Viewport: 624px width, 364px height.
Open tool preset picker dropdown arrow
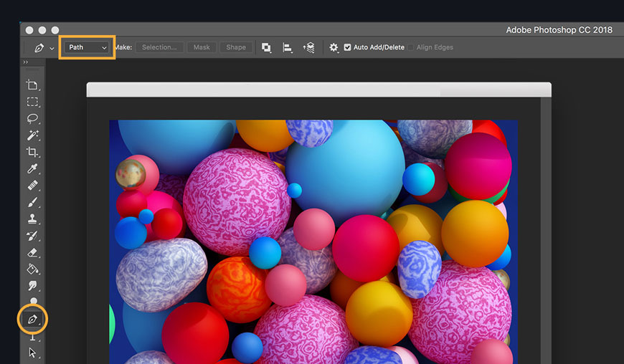[52, 48]
